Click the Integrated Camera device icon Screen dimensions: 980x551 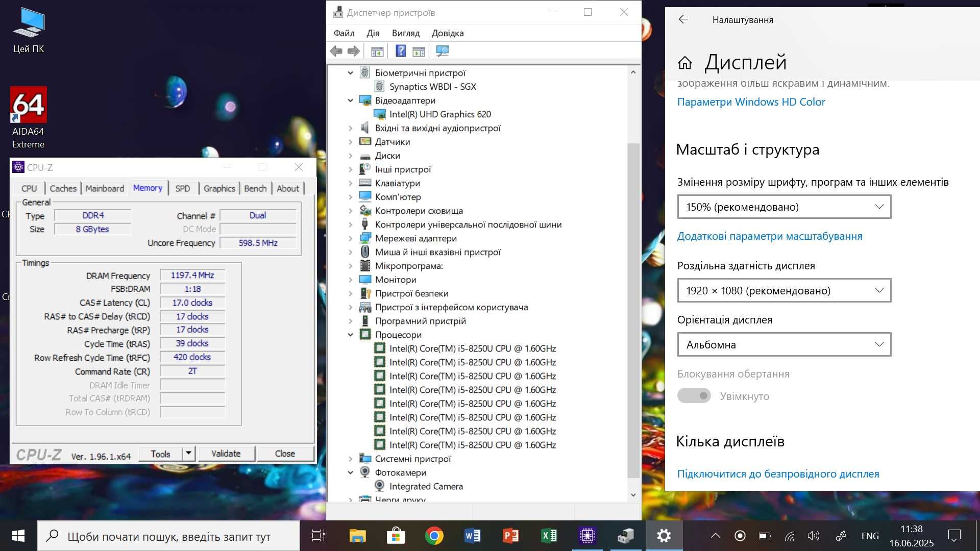click(x=379, y=486)
